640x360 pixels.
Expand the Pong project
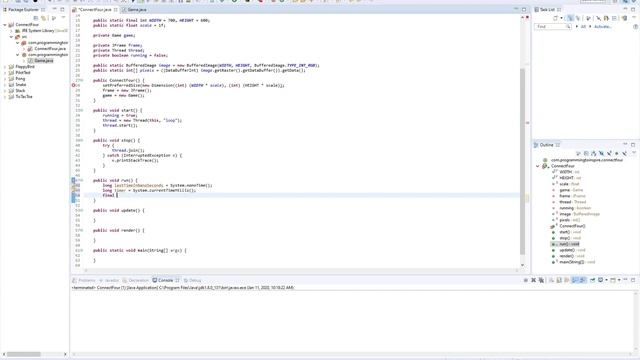pos(5,78)
